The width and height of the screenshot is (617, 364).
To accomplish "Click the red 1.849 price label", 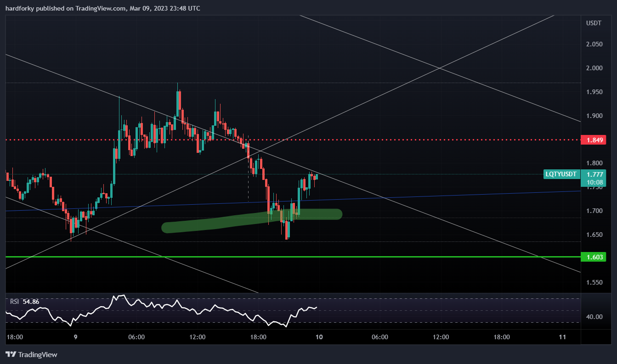I will [593, 140].
